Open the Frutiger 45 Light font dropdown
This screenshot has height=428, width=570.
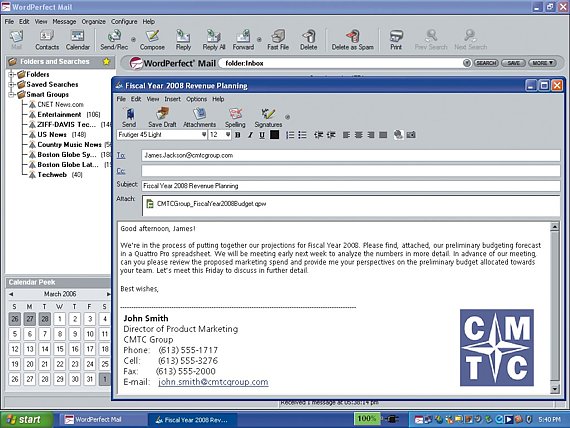(x=204, y=135)
